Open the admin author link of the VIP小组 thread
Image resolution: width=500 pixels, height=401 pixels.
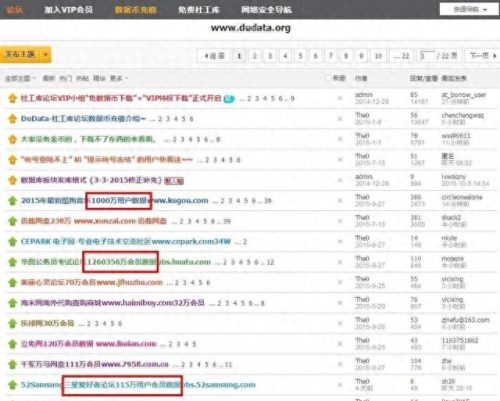[364, 95]
